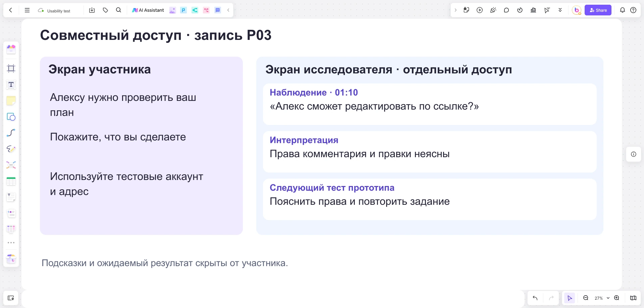This screenshot has width=644, height=308.
Task: Open comments with the speech bubble icon
Action: point(506,10)
